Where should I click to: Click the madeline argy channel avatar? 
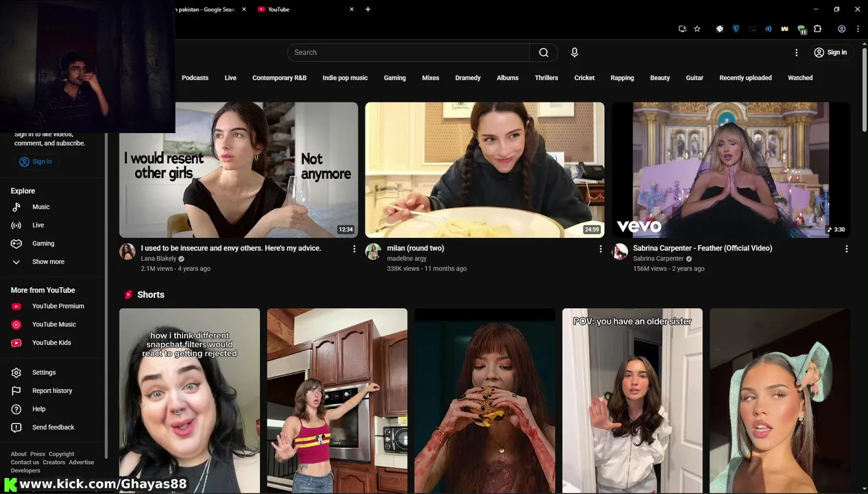click(374, 251)
